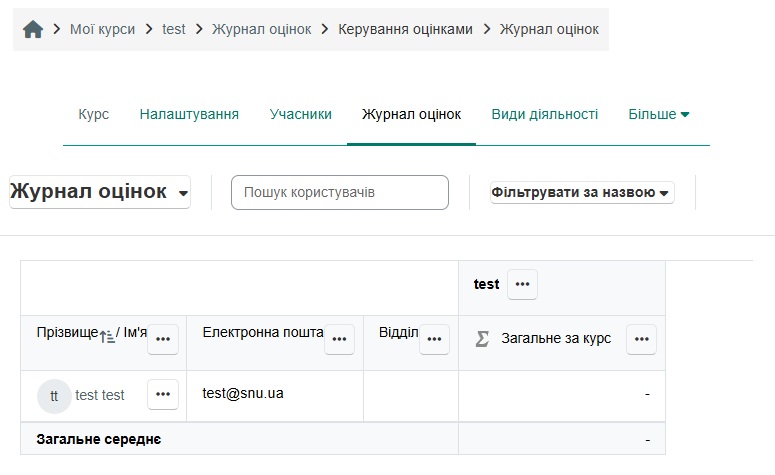
Task: Open actions menu for Прізвище / Ім'я column
Action: point(163,339)
